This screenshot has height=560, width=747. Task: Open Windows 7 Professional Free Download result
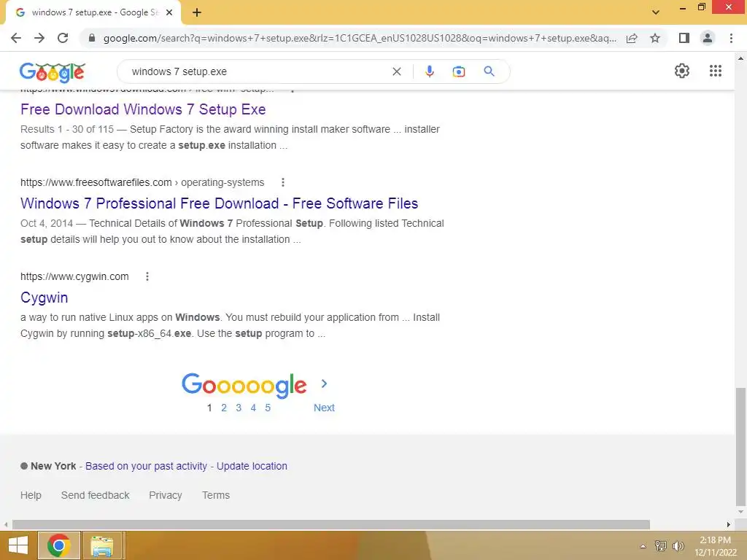pos(219,203)
